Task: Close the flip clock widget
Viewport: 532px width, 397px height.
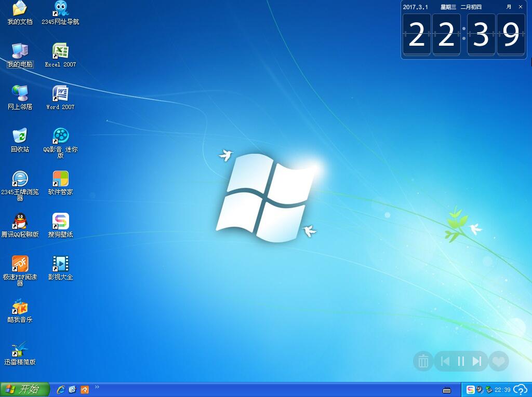Action: click(521, 7)
